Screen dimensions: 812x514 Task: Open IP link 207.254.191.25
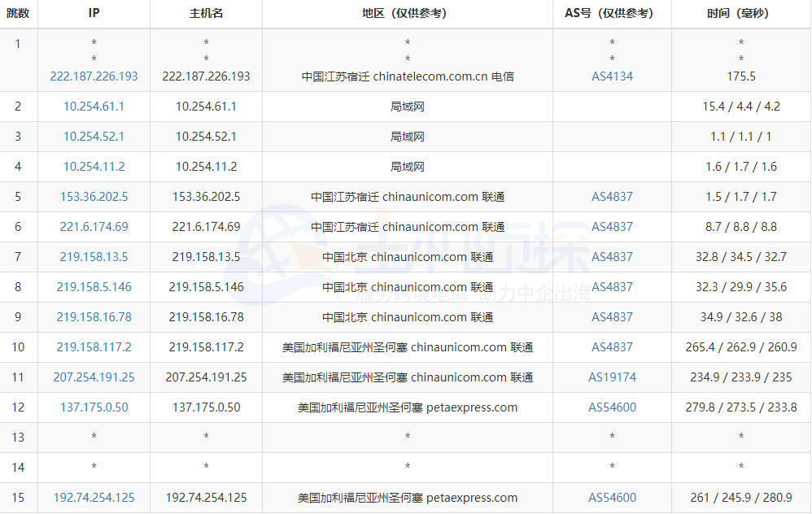pos(94,377)
